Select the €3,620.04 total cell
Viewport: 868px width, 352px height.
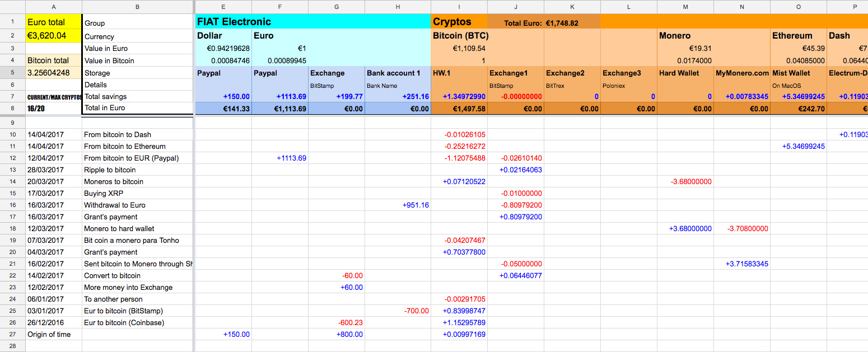click(x=53, y=36)
